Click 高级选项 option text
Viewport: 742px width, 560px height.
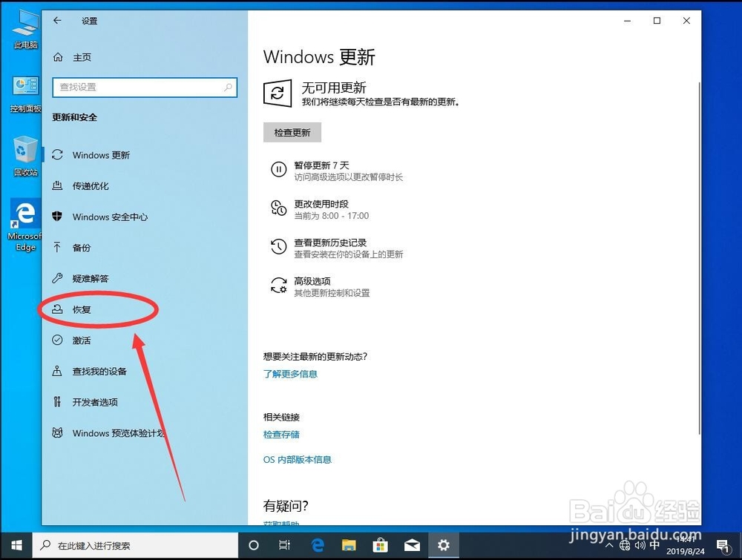312,281
